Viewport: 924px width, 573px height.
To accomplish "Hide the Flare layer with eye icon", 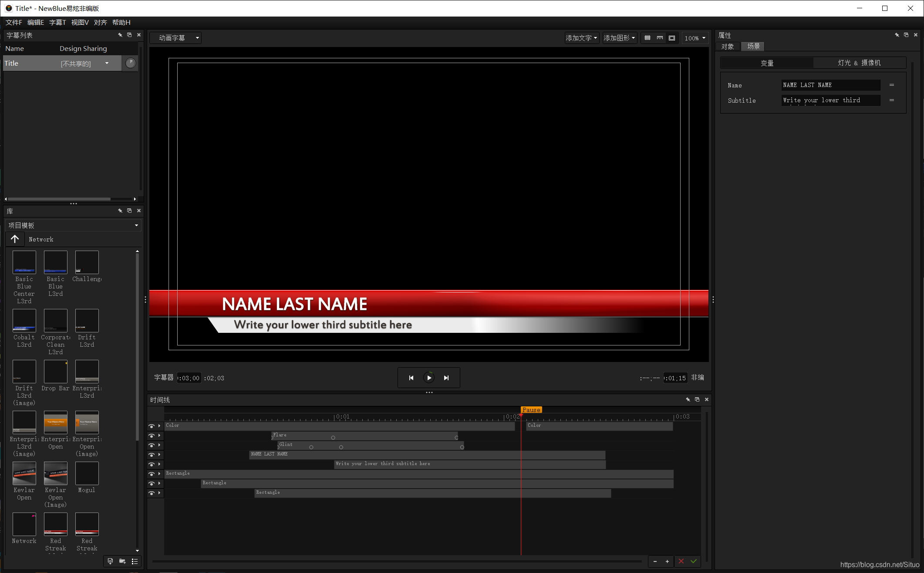I will [152, 436].
